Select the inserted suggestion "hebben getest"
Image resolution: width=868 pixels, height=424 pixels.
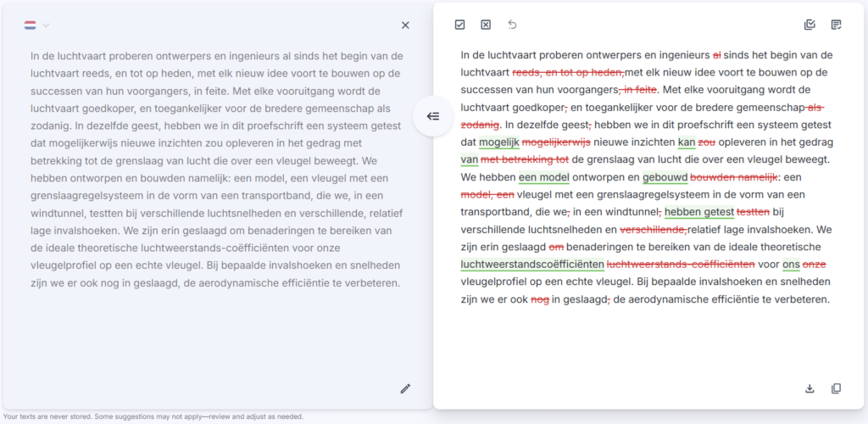[699, 212]
